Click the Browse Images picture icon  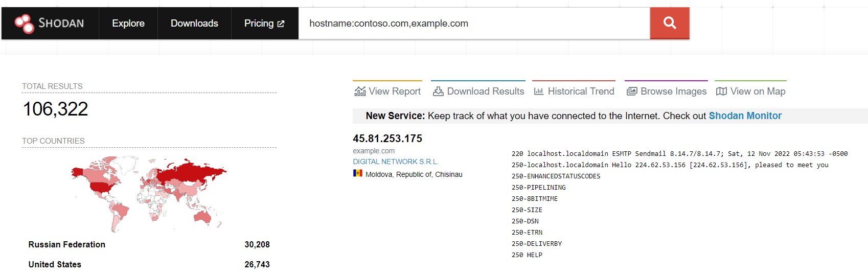pos(632,91)
